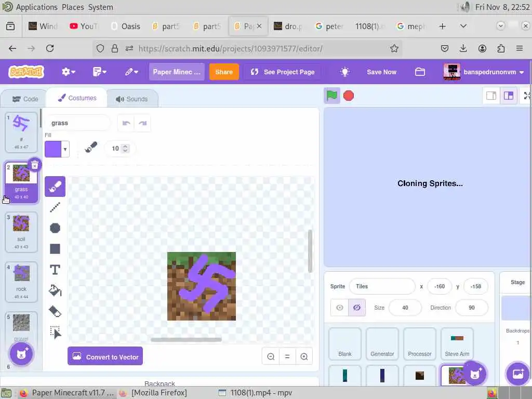Select the Fill bucket tool
The height and width of the screenshot is (399, 532).
point(55,290)
